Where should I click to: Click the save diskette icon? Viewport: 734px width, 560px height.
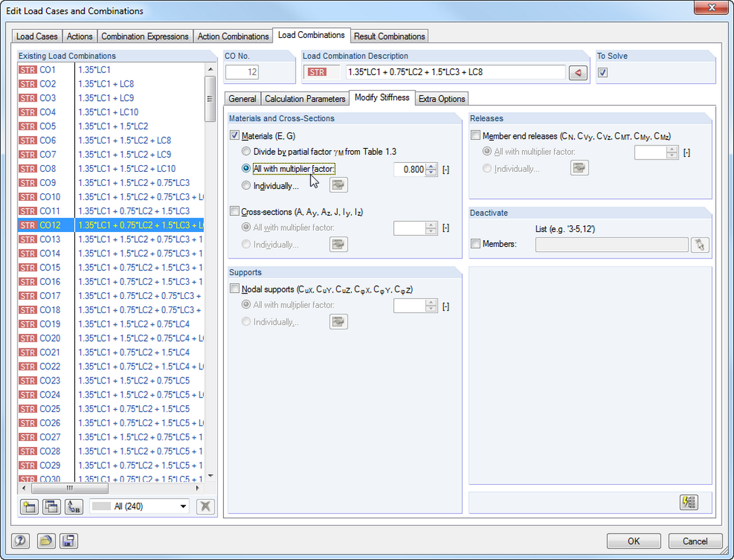click(x=68, y=541)
